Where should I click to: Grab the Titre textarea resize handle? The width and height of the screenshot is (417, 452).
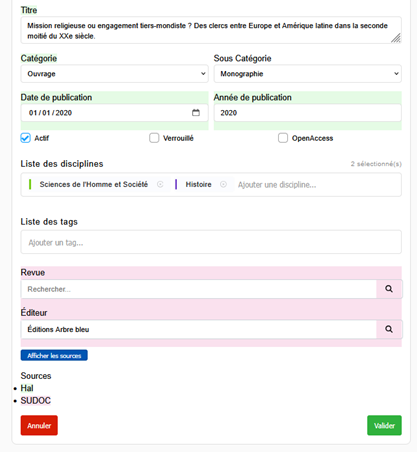click(396, 38)
